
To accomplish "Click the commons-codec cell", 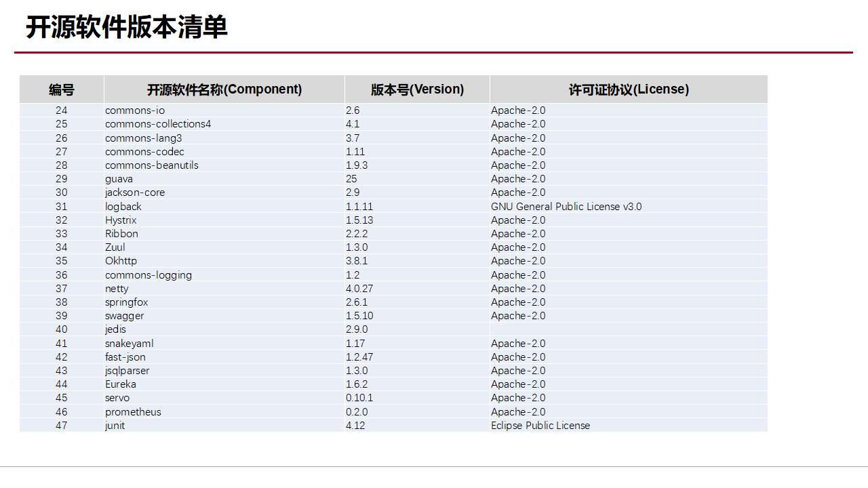I will point(224,152).
